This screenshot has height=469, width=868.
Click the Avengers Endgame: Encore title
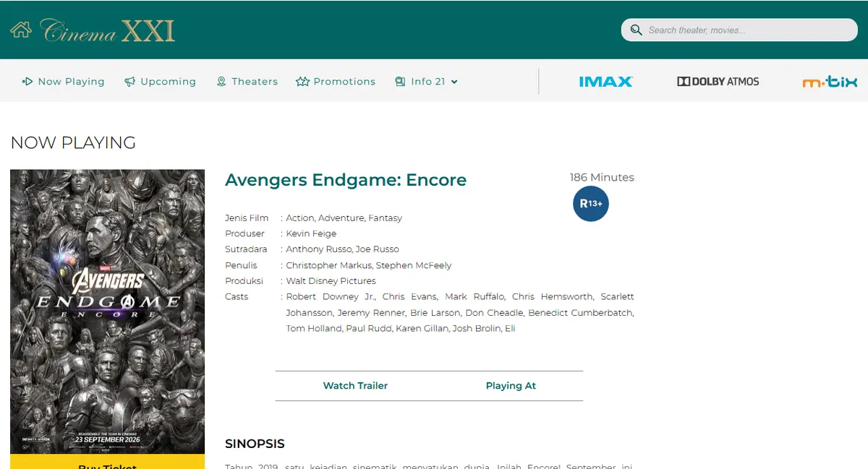point(346,180)
